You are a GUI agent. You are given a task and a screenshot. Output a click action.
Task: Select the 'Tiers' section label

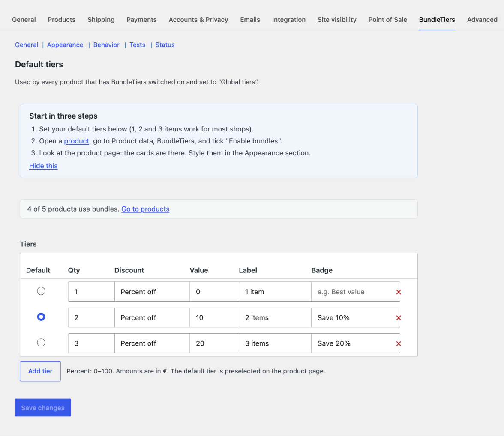coord(28,244)
